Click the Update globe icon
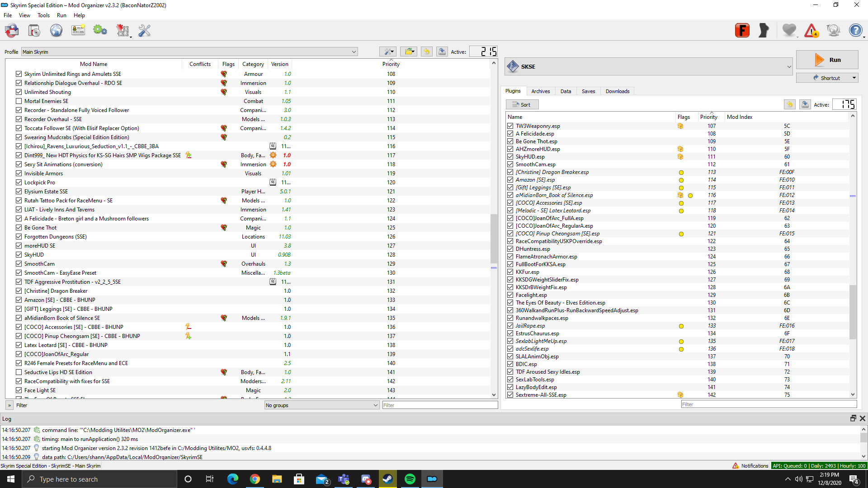 (833, 31)
